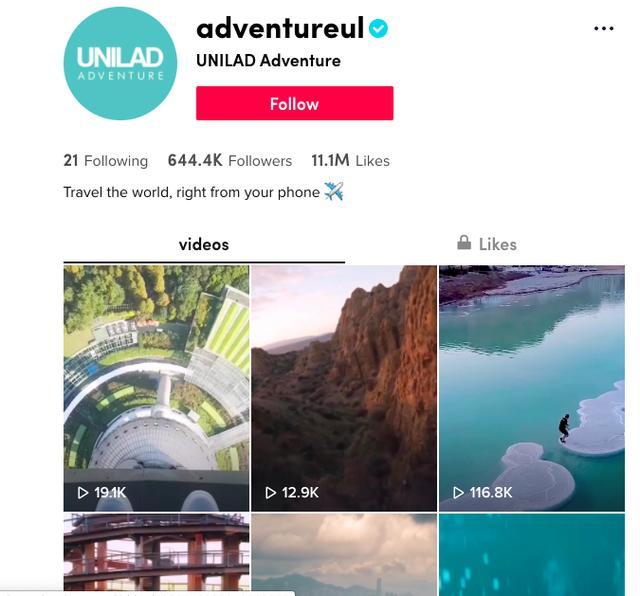Click the blue verified badge icon
This screenshot has height=596, width=640.
click(378, 29)
